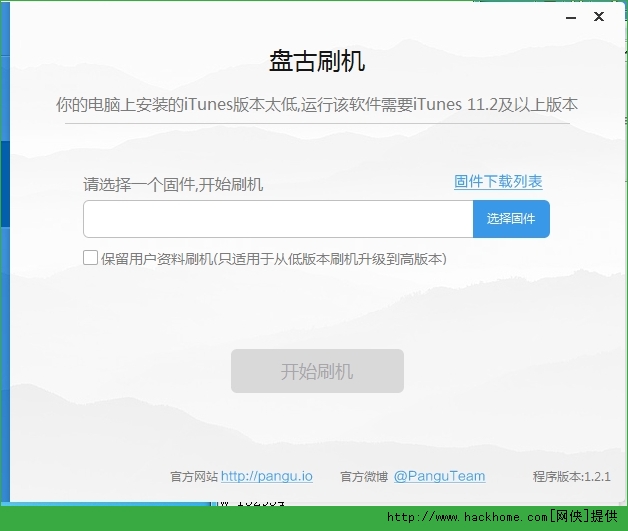Click the 官方微博 label
Viewport: 628px width, 531px height.
(364, 477)
